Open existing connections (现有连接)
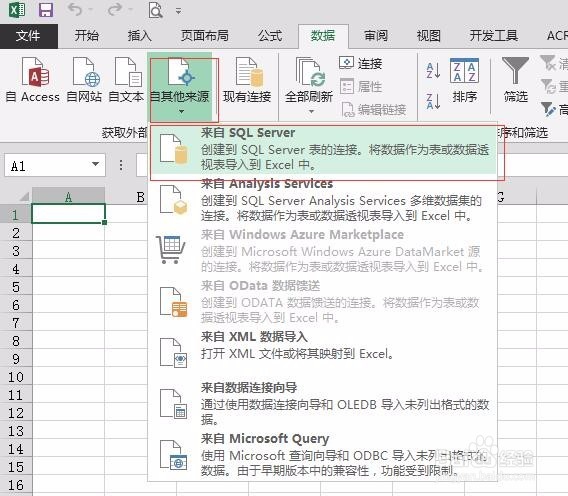The image size is (568, 496). [247, 80]
